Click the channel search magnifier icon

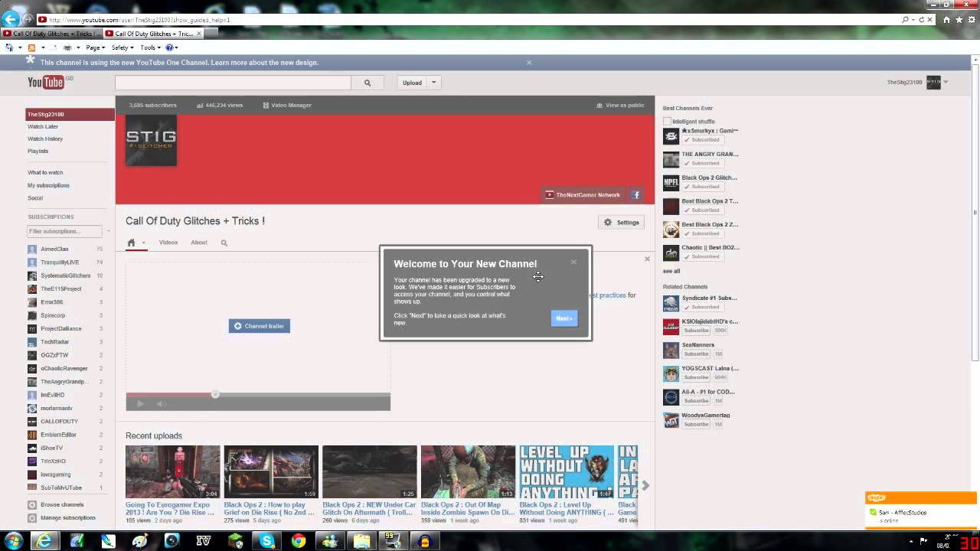coord(224,243)
